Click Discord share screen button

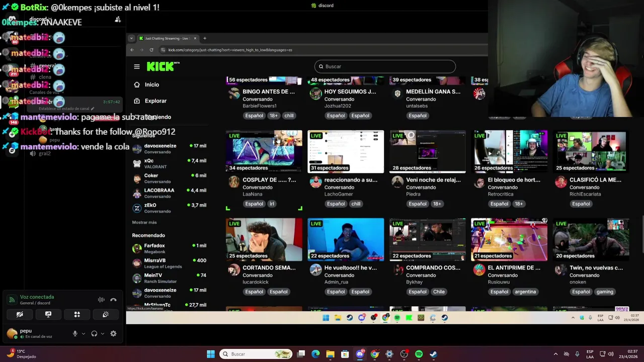pyautogui.click(x=48, y=314)
